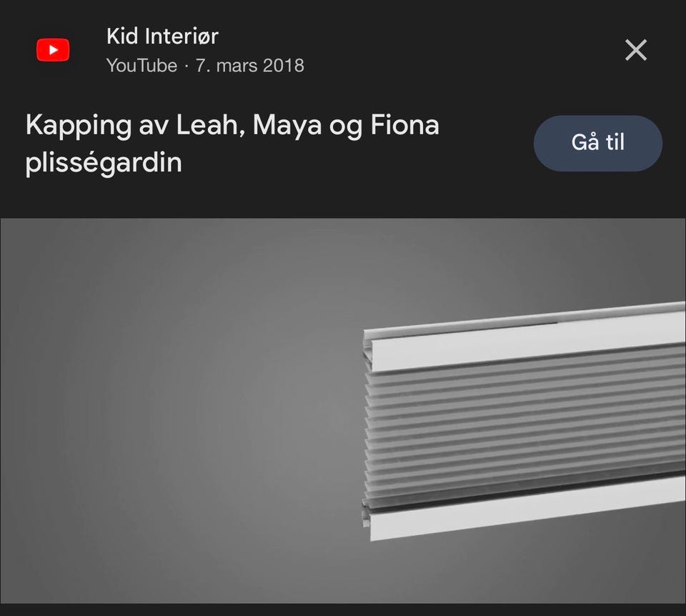This screenshot has height=616, width=686.
Task: Tap the white triangle inside YouTube logo
Action: tap(54, 50)
